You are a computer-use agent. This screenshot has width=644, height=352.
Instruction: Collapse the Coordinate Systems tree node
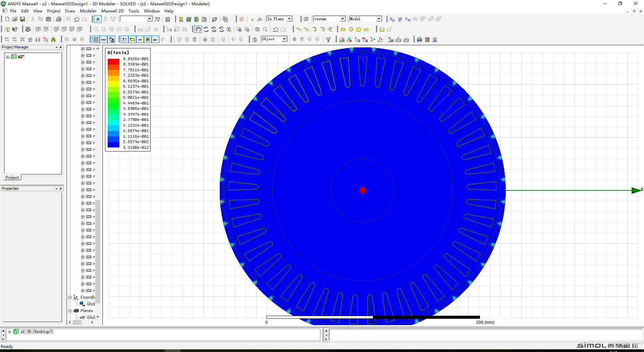pos(70,297)
